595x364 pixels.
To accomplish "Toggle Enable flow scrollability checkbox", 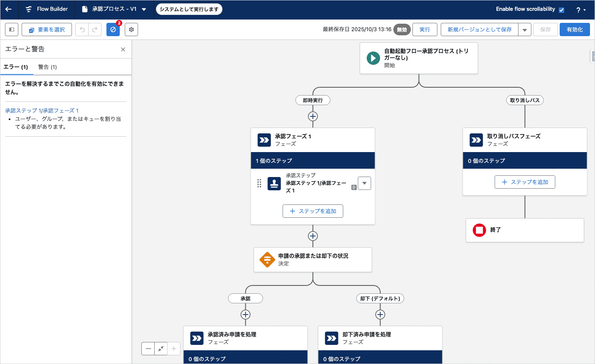I will (x=561, y=10).
